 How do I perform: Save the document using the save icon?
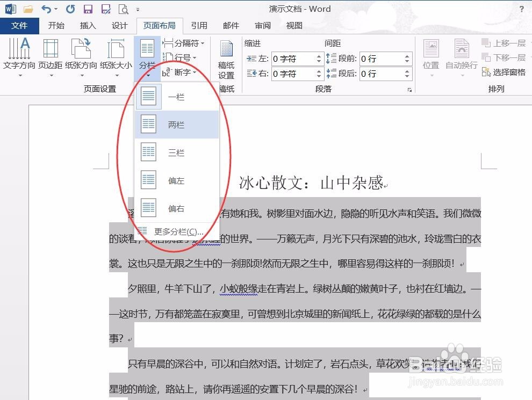(88, 9)
